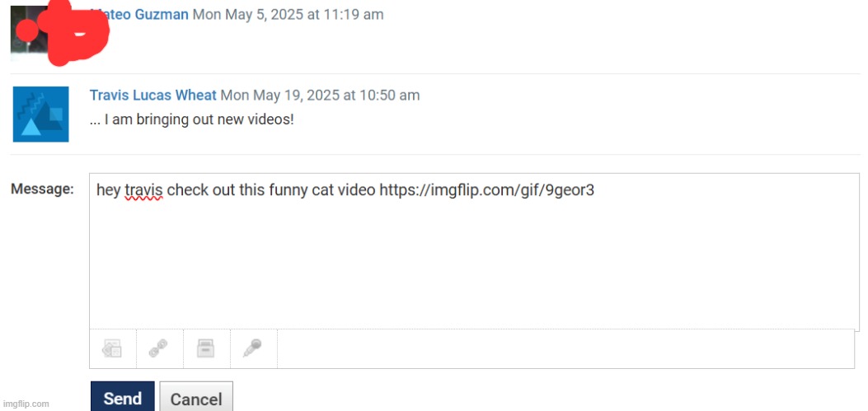Click the imgflip.com/gif/9geor3 URL in draft
This screenshot has width=868, height=411.
[x=486, y=190]
